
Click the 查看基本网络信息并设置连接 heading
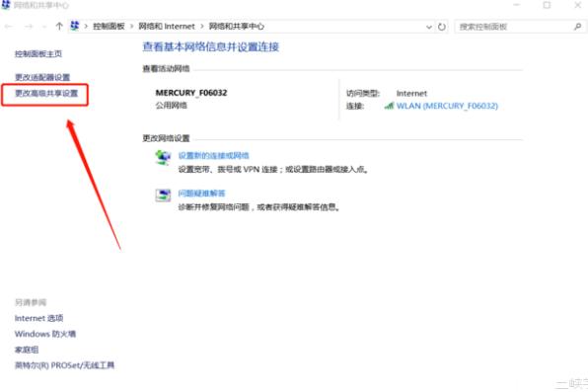(x=210, y=47)
